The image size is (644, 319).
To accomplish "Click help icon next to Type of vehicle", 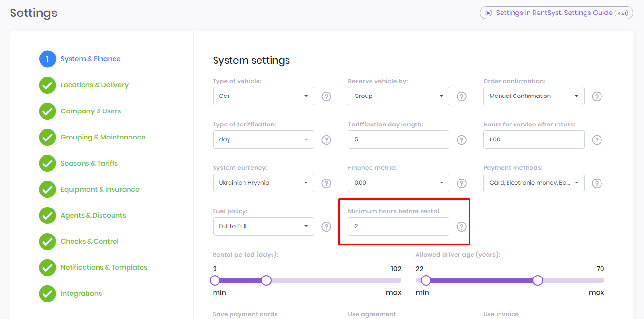I will (327, 97).
